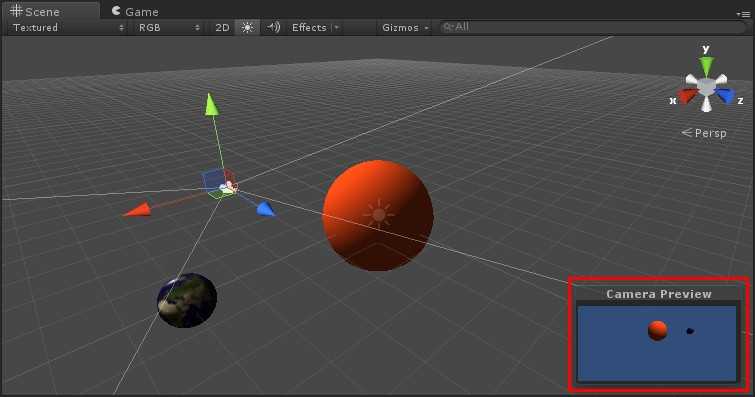
Task: Click the blue Z move handle arrow
Action: [x=266, y=209]
